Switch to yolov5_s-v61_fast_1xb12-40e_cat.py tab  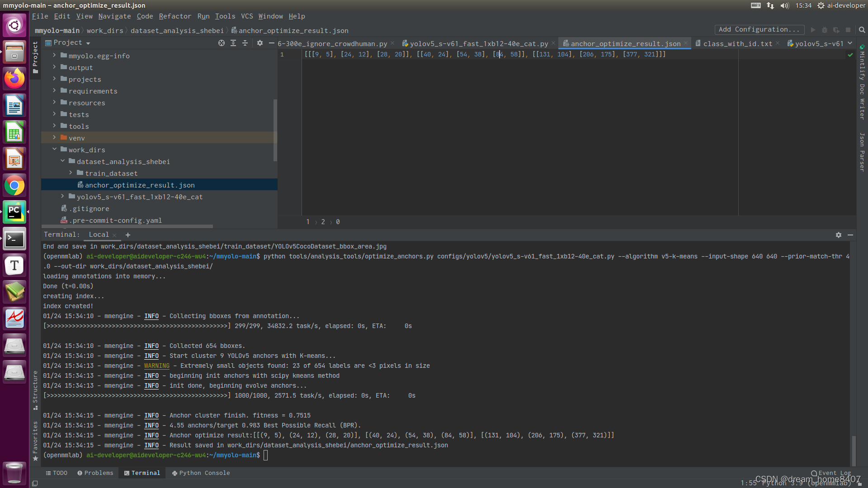478,44
